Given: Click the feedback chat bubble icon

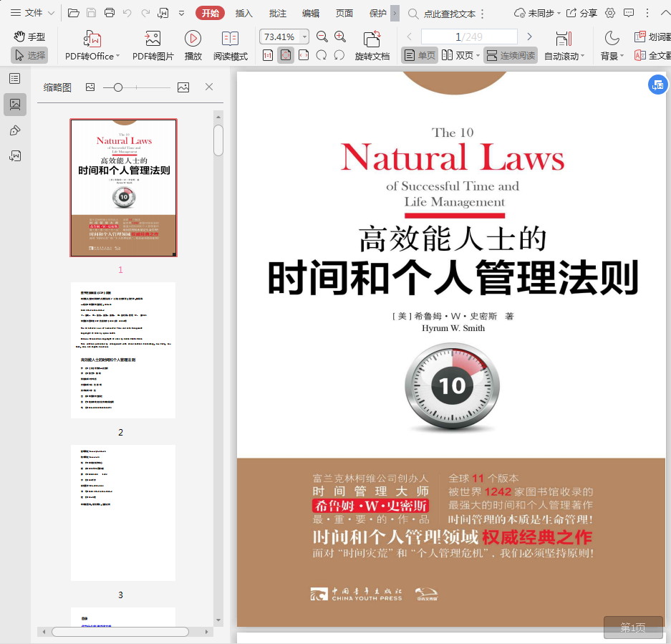Looking at the screenshot, I should [x=629, y=13].
